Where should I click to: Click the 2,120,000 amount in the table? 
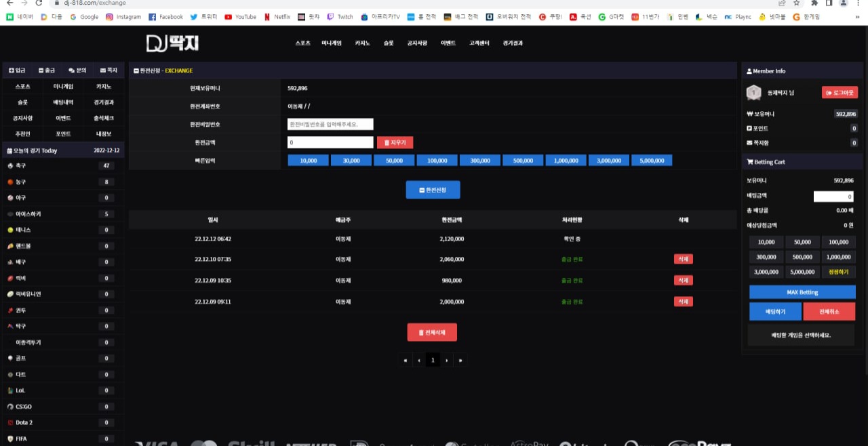(x=452, y=239)
